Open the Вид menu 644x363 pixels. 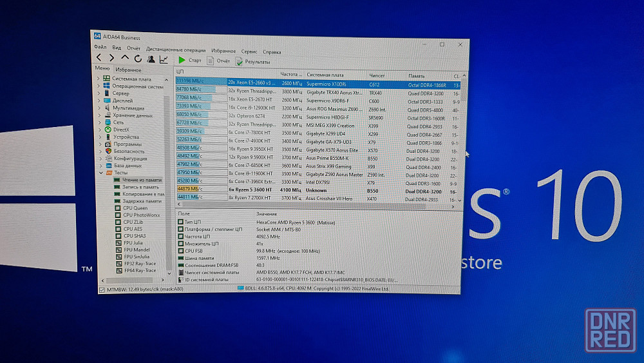coord(117,48)
